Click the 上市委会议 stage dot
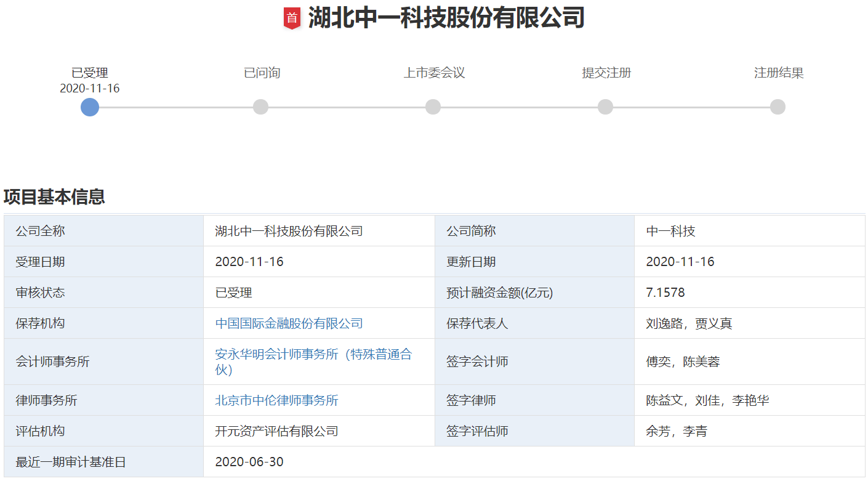The width and height of the screenshot is (868, 481). click(x=433, y=107)
